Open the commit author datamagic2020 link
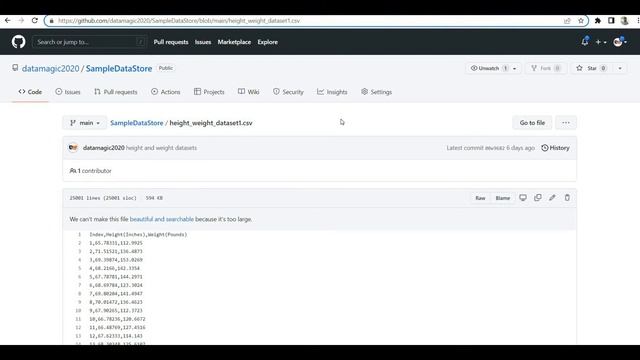This screenshot has height=360, width=640. point(104,148)
